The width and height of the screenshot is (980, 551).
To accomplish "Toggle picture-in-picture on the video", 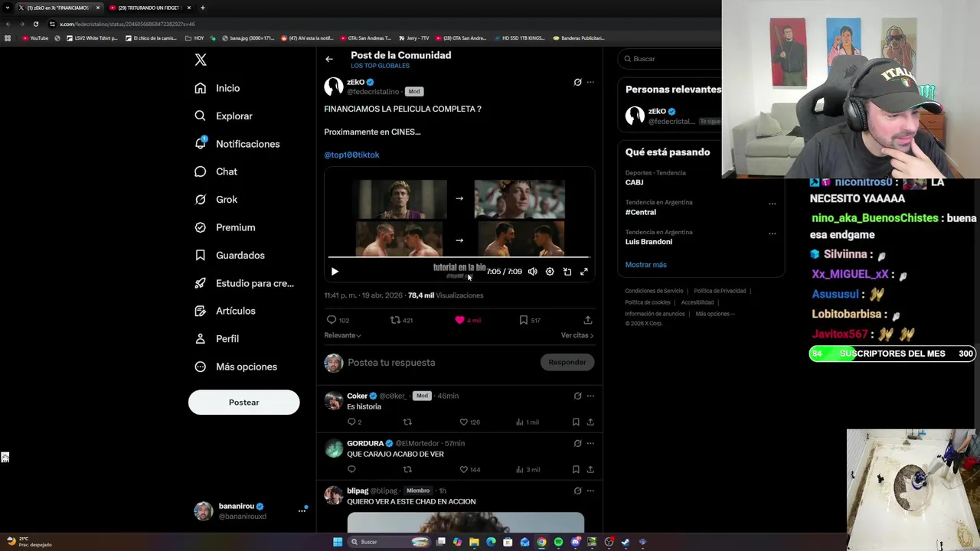I will (567, 272).
